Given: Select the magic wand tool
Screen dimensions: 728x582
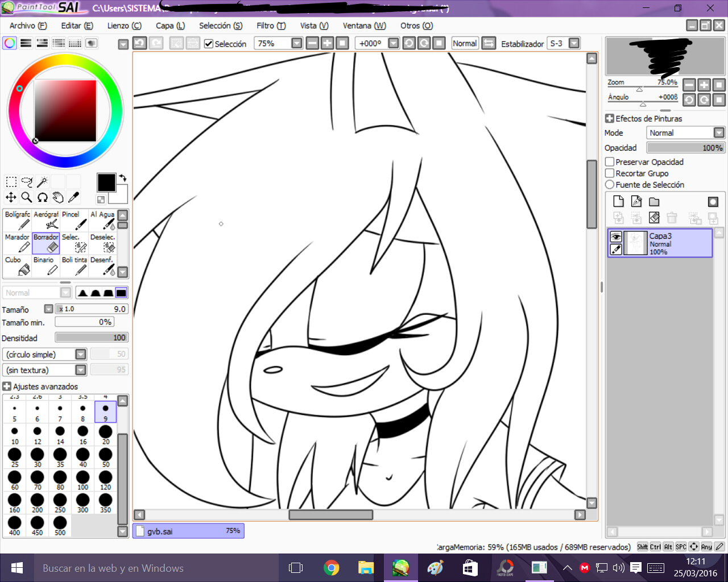Looking at the screenshot, I should tap(42, 182).
